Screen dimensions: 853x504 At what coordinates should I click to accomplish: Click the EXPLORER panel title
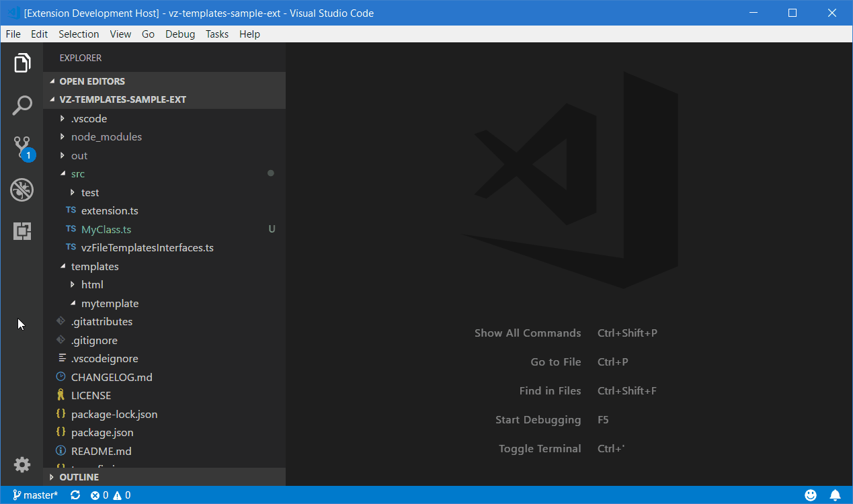pos(81,58)
